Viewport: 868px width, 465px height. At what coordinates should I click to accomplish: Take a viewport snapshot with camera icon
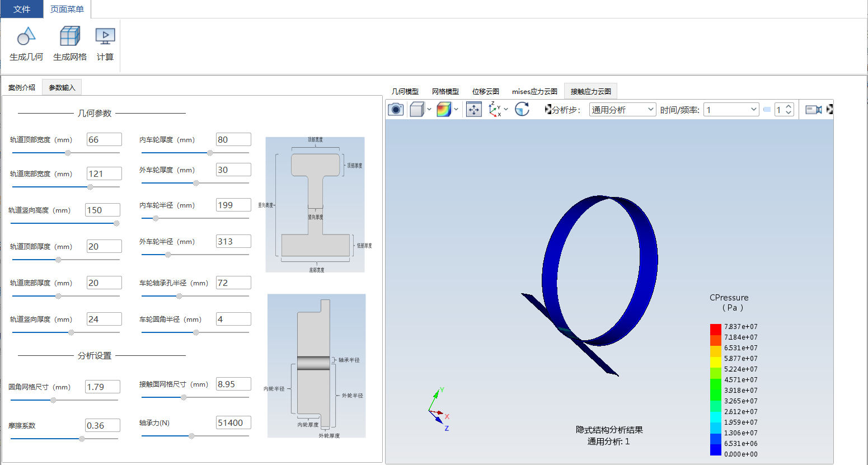pyautogui.click(x=396, y=110)
